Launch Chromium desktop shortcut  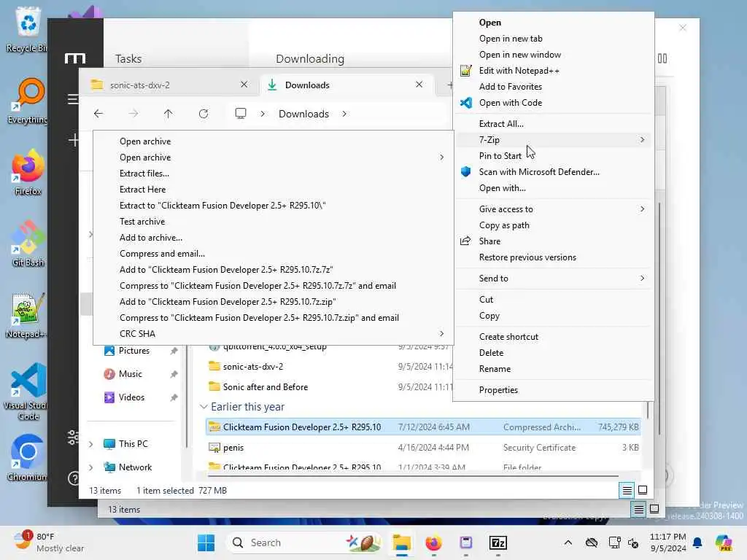27,458
